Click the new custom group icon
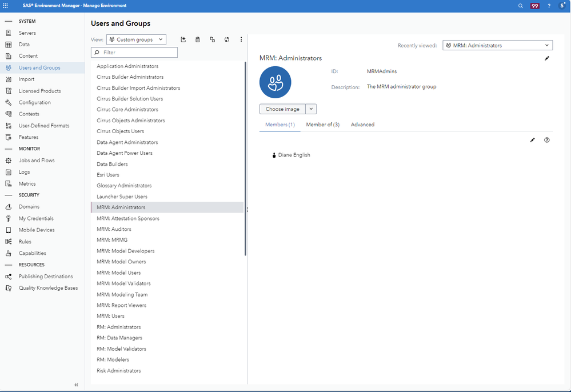Screen dimensions: 571x392 pyautogui.click(x=183, y=39)
